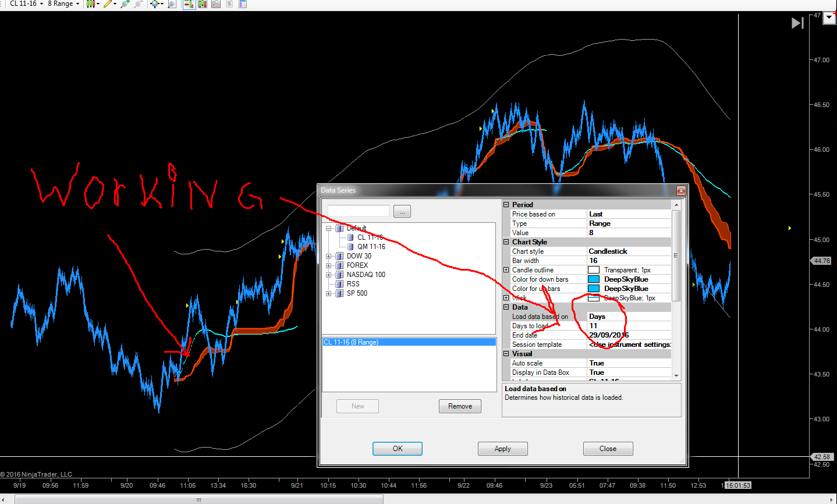Expand the FOREX tree node
837x504 pixels.
click(329, 265)
